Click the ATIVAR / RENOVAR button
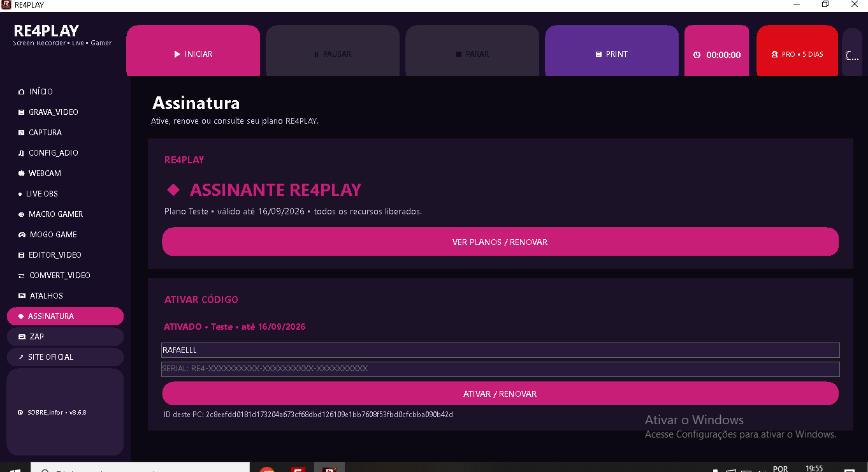 (500, 394)
